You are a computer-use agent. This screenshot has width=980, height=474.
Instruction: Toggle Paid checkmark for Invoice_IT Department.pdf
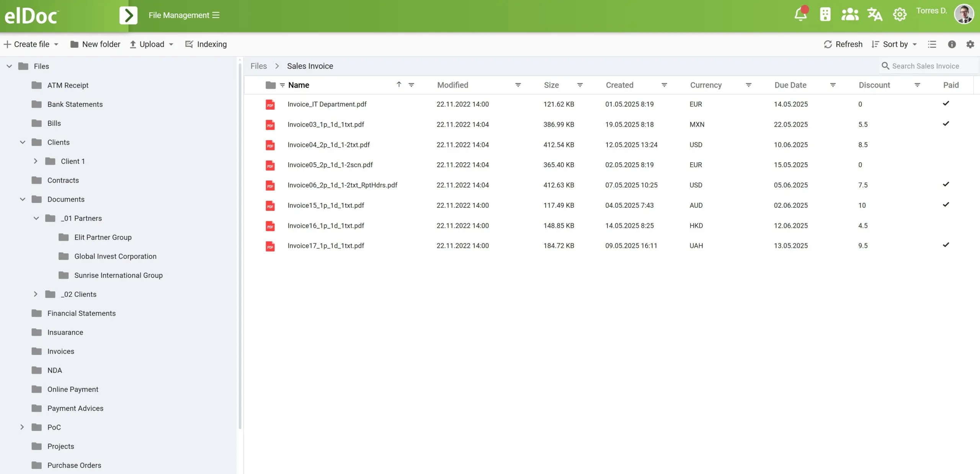[946, 103]
